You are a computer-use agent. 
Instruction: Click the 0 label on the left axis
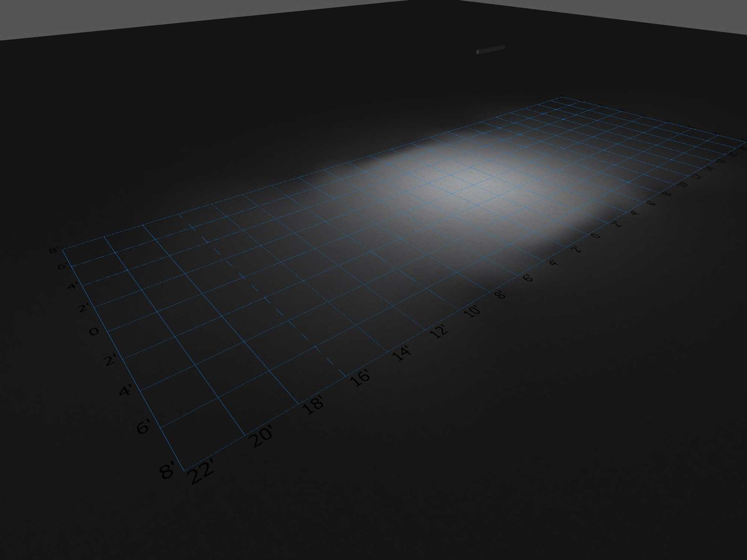coord(94,331)
